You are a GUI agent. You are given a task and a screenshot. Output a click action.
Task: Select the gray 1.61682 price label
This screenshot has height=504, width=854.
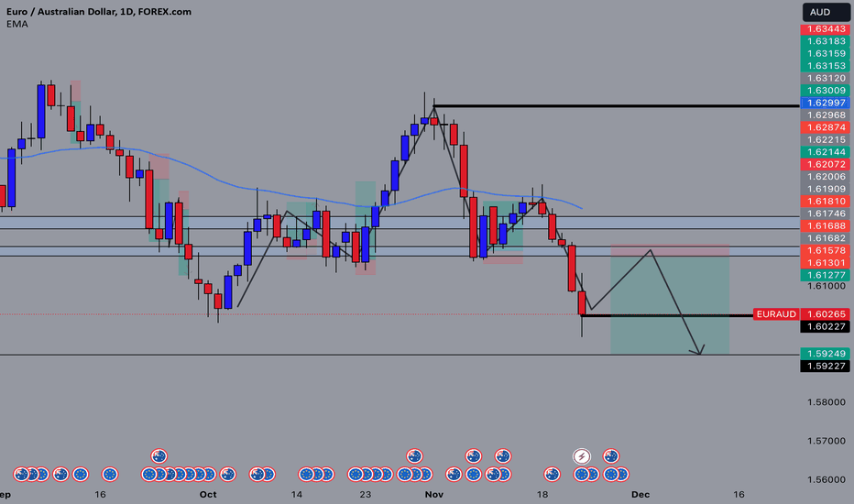tap(827, 238)
